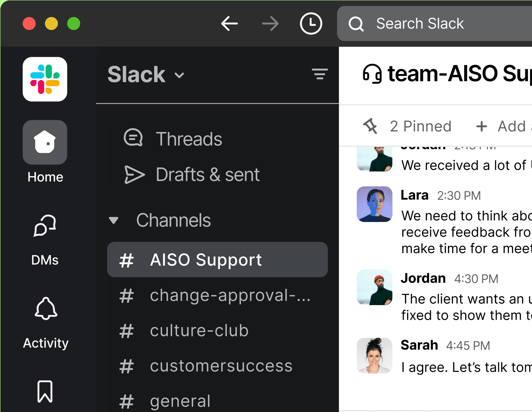This screenshot has height=412, width=532.
Task: Click the Slack workspace logo icon
Action: [45, 79]
